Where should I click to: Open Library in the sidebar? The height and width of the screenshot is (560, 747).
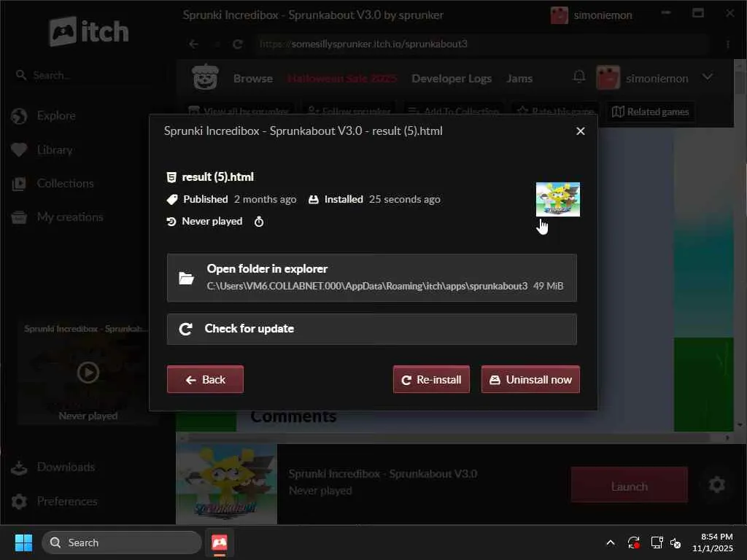pyautogui.click(x=54, y=150)
